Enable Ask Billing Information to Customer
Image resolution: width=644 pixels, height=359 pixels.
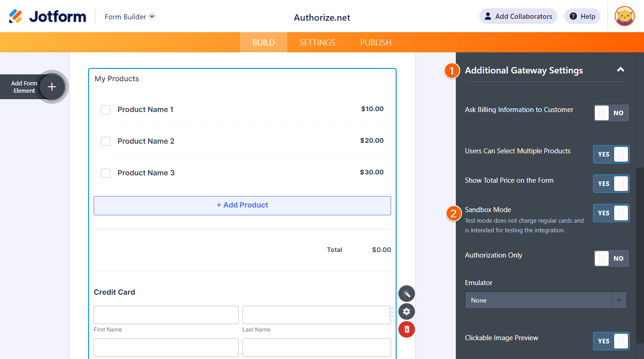(x=611, y=112)
